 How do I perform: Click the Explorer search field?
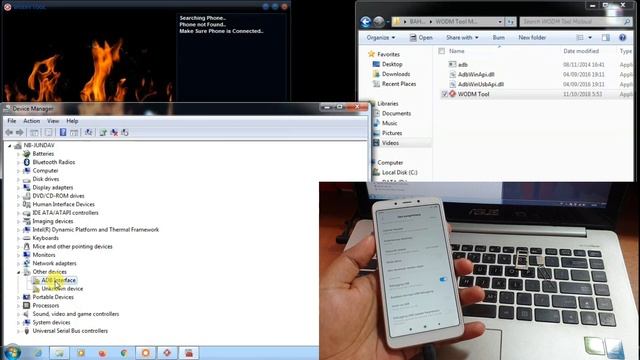(576, 21)
